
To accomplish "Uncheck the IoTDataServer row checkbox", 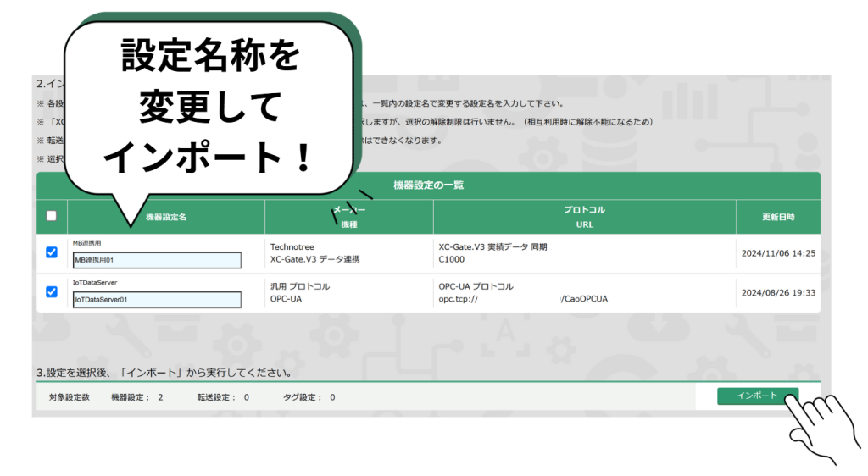I will (x=51, y=292).
